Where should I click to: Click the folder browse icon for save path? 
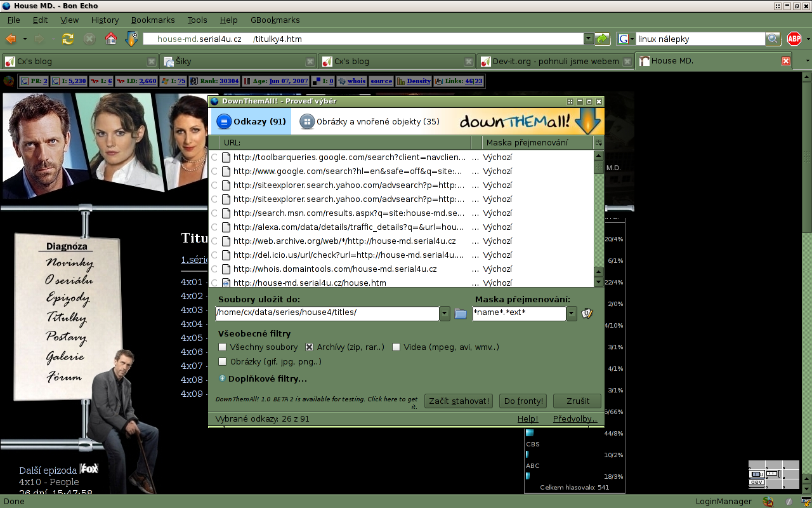click(x=461, y=314)
